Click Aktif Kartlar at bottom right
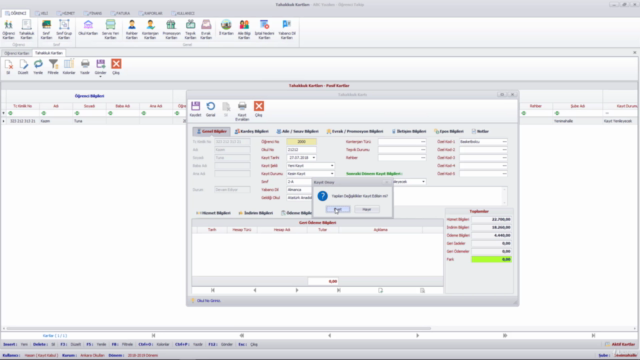Screen dimensions: 640x360 click(x=620, y=344)
